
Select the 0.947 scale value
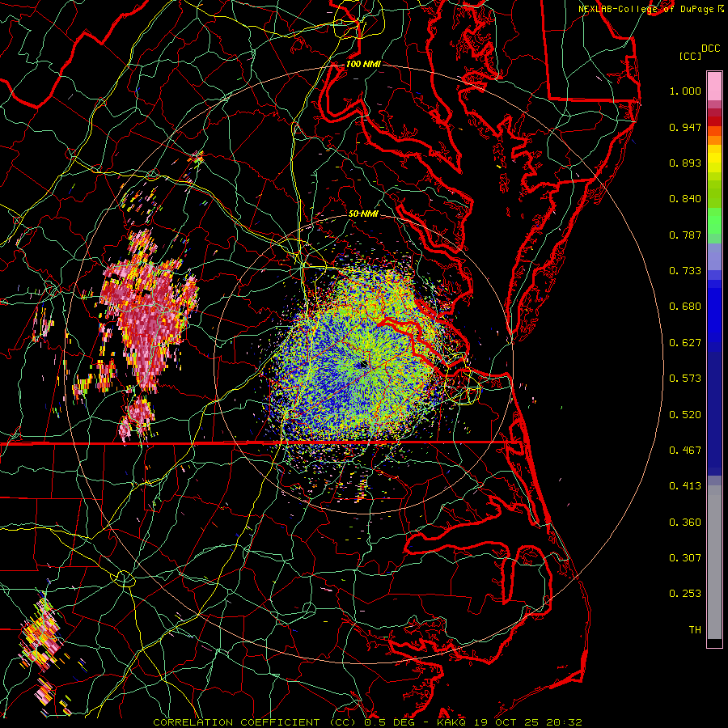pyautogui.click(x=685, y=127)
